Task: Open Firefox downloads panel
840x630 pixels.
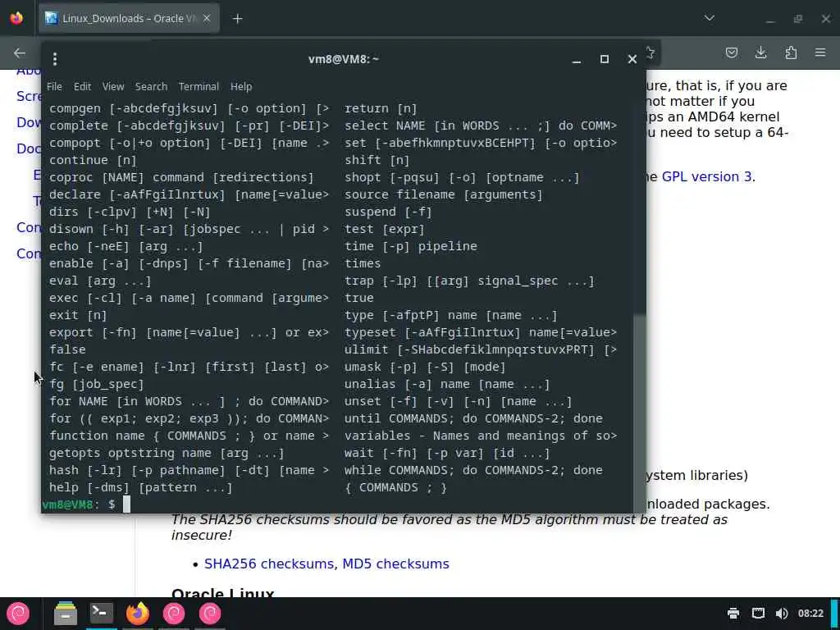Action: coord(760,52)
